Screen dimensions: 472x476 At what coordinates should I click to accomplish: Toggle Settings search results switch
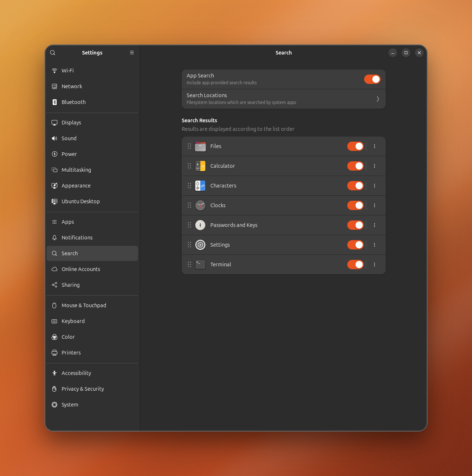coord(356,245)
